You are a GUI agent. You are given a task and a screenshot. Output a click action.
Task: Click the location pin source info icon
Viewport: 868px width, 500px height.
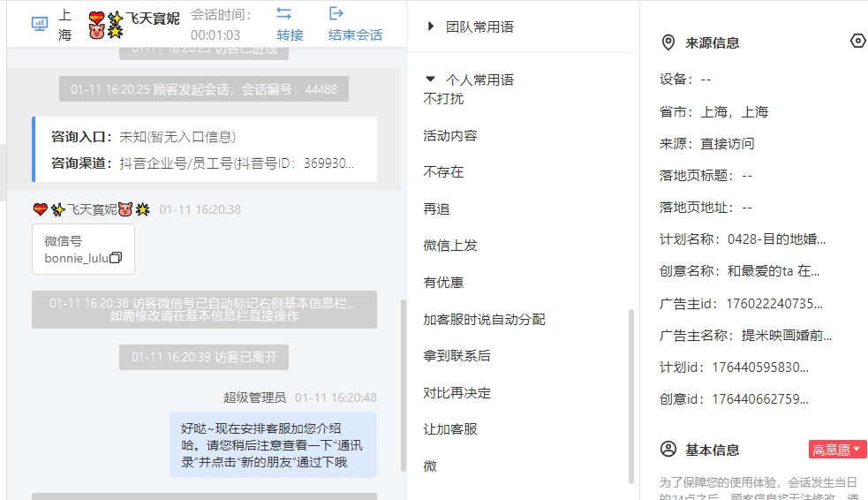click(668, 42)
